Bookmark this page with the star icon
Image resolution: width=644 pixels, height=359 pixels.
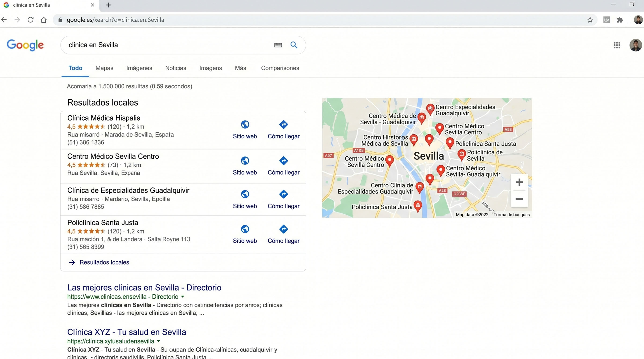point(590,20)
